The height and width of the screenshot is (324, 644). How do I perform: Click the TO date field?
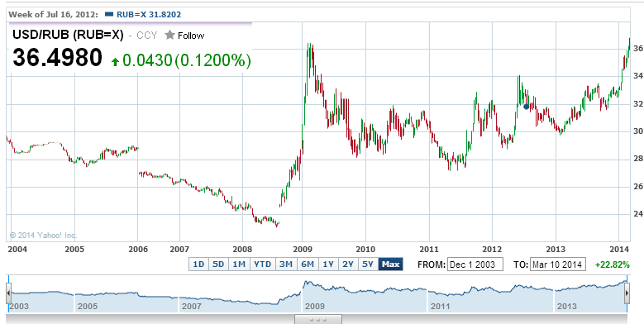click(x=558, y=264)
